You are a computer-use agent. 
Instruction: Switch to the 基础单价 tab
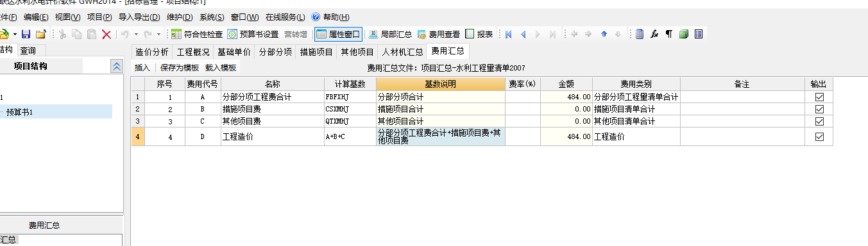coord(234,52)
